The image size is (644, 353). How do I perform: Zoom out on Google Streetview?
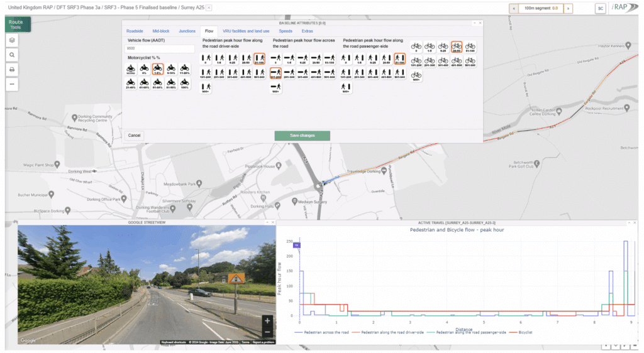pyautogui.click(x=267, y=332)
